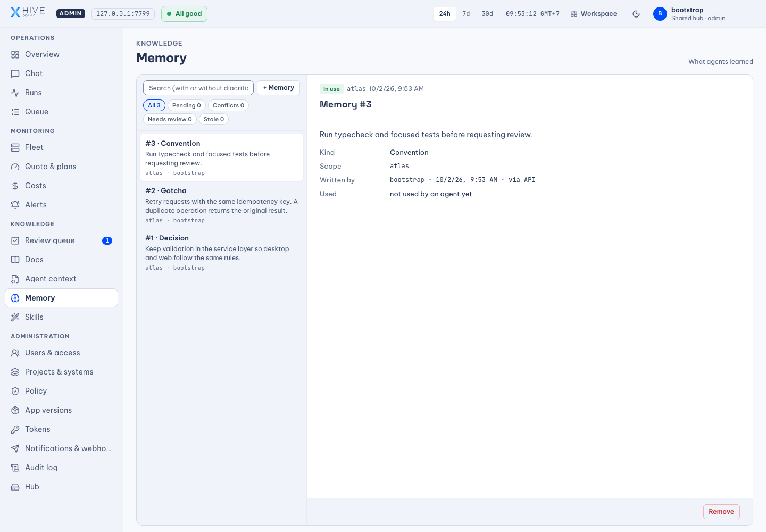Open the Runs activity icon
Viewport: 766px width, 532px height.
(15, 93)
